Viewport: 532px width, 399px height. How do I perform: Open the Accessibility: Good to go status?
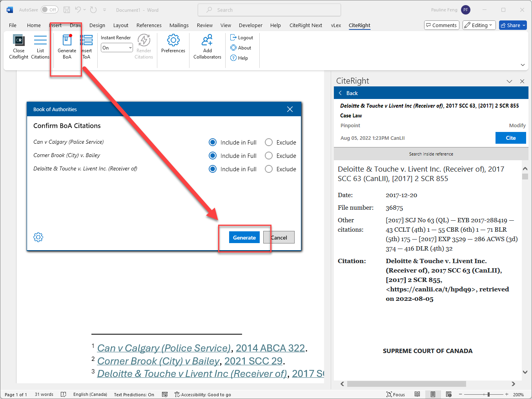(203, 394)
